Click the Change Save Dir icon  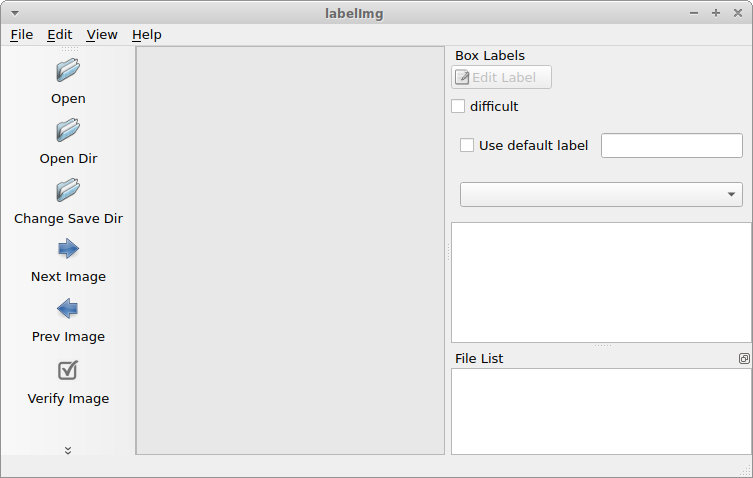[68, 190]
